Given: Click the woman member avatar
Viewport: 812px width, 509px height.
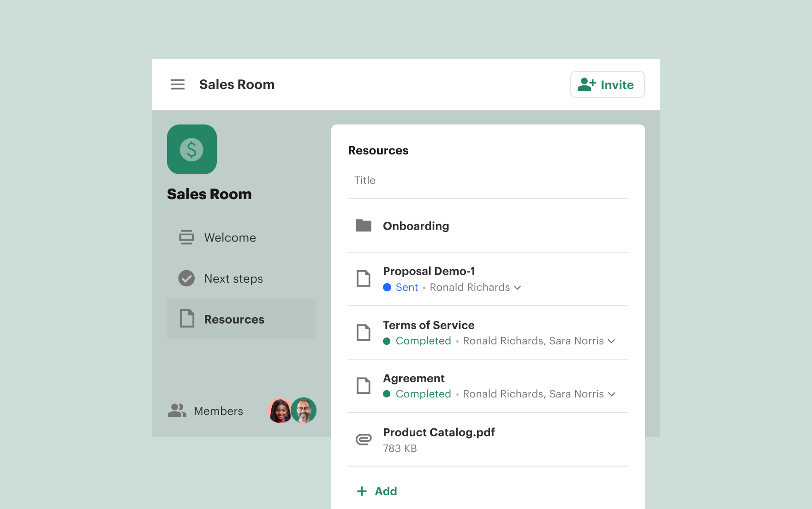Looking at the screenshot, I should 280,410.
